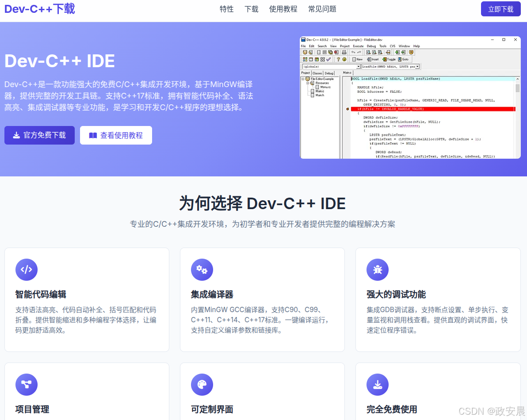The height and width of the screenshot is (420, 527).
Task: Click the 智能代码编辑 card heading
Action: [41, 294]
